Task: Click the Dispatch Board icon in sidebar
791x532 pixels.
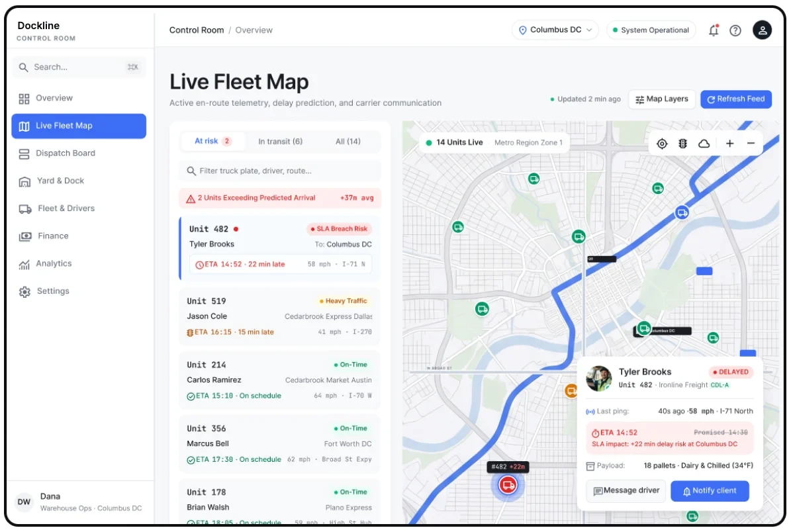Action: [x=24, y=154]
